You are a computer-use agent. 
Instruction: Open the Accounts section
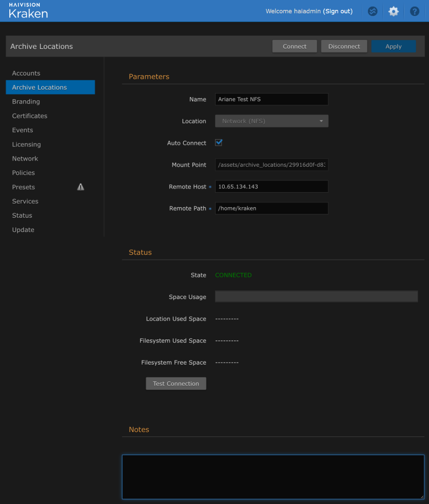click(x=26, y=73)
